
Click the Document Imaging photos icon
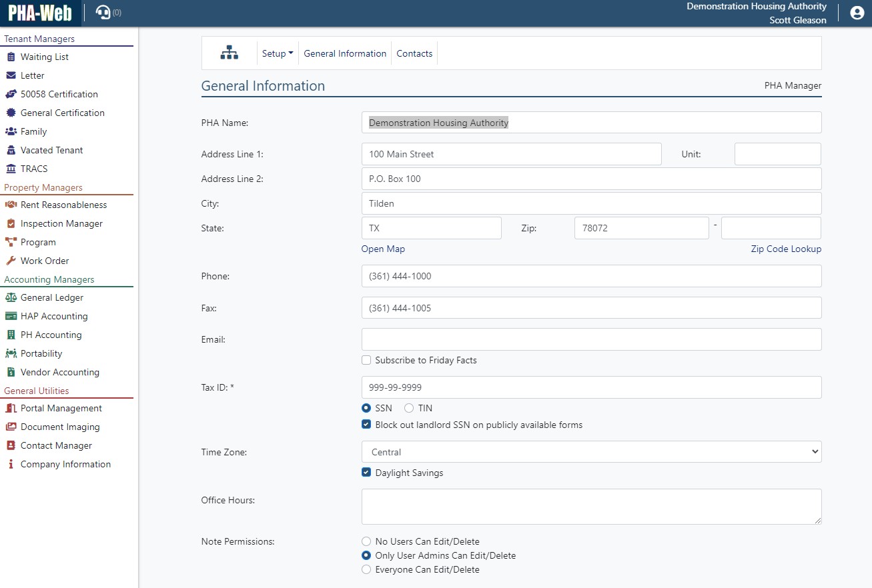pyautogui.click(x=11, y=427)
